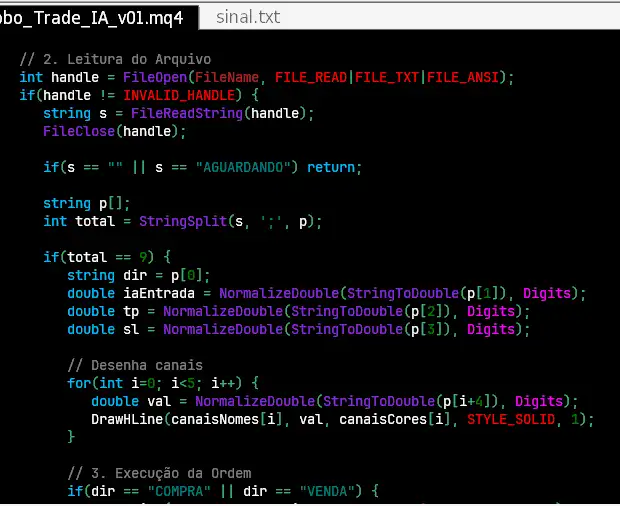
Task: Click the StringSplit function call
Action: pos(183,221)
